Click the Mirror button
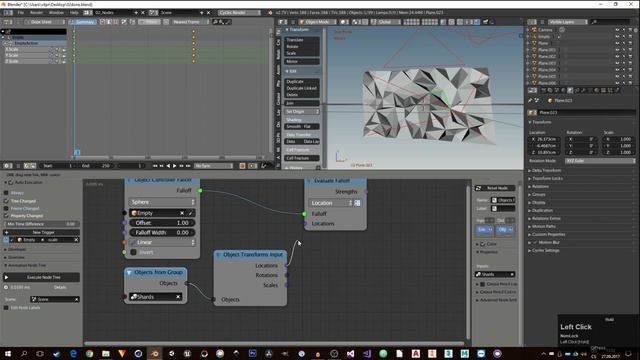The image size is (640, 360). (302, 61)
